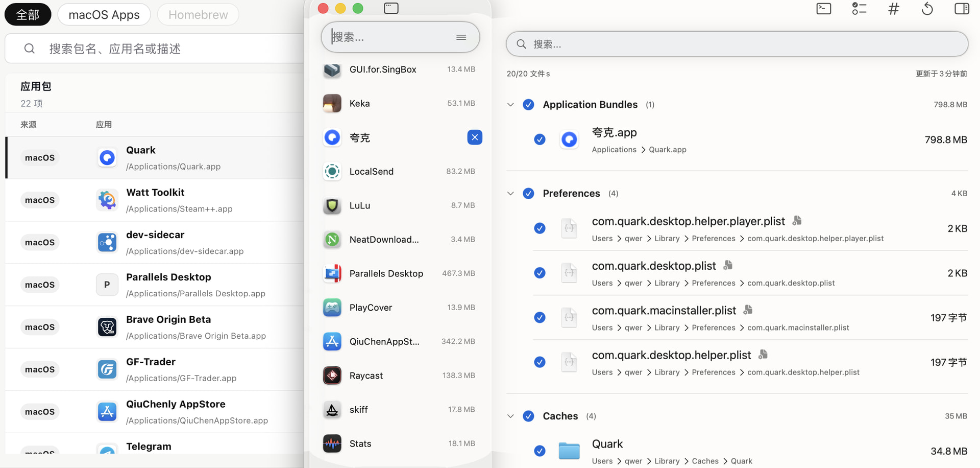Select the QiuChenly AppStore row in left window
This screenshot has height=468, width=980.
(x=155, y=412)
